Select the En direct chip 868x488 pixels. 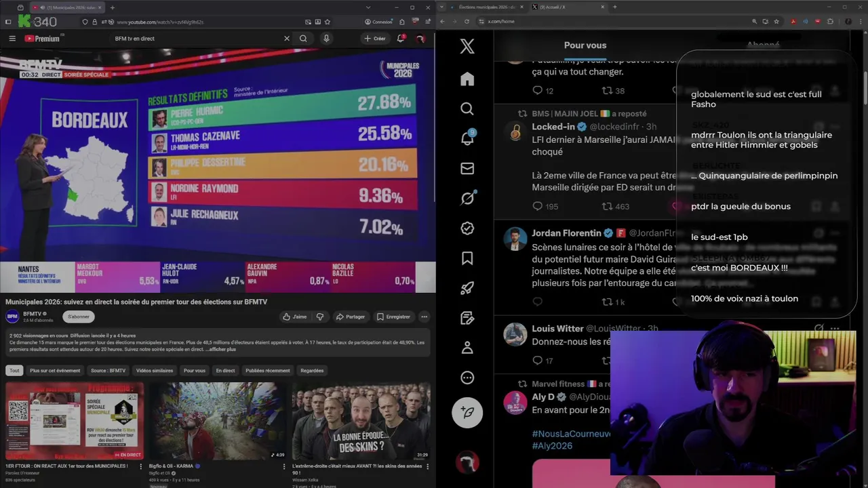(x=225, y=371)
